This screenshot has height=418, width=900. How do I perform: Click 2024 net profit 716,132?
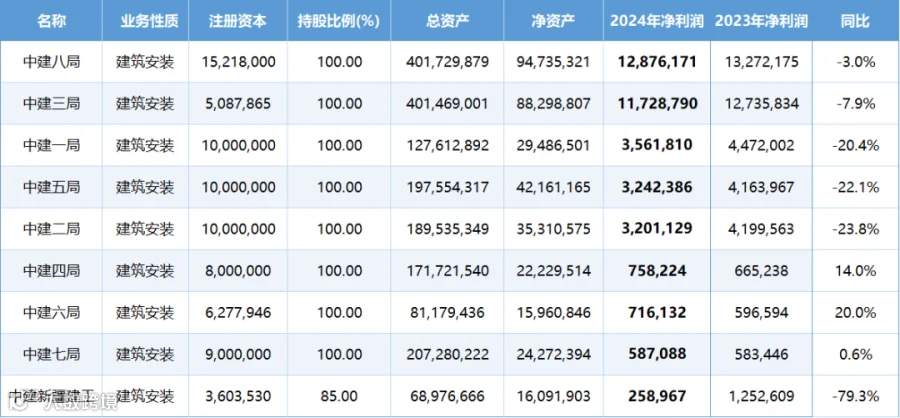coord(657,312)
